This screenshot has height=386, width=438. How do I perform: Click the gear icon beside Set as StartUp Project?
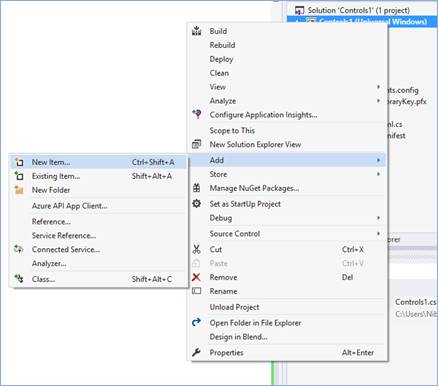point(197,203)
